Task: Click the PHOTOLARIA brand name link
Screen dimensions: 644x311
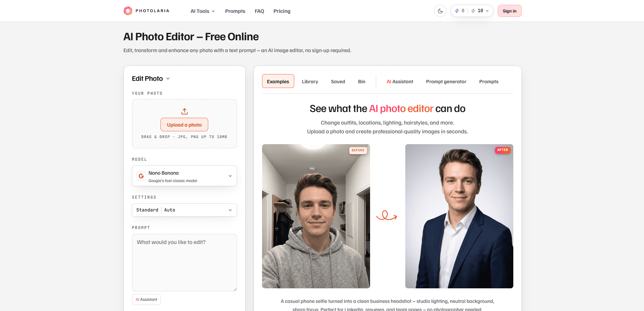Action: tap(152, 11)
